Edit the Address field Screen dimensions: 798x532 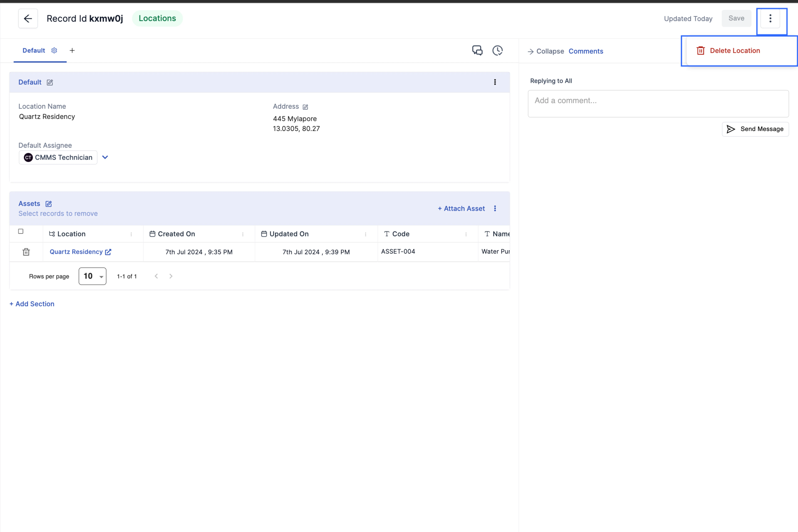[x=305, y=107]
